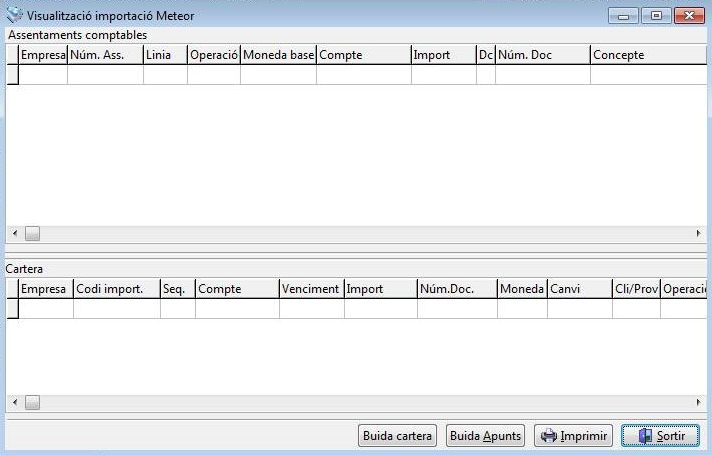Select the Dc column header
This screenshot has height=455, width=712.
(486, 55)
